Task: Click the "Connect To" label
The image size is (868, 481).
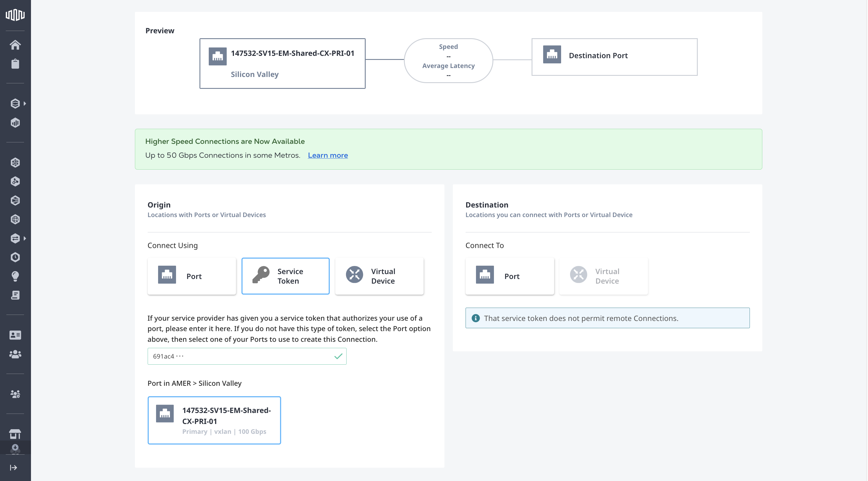Action: (x=485, y=245)
